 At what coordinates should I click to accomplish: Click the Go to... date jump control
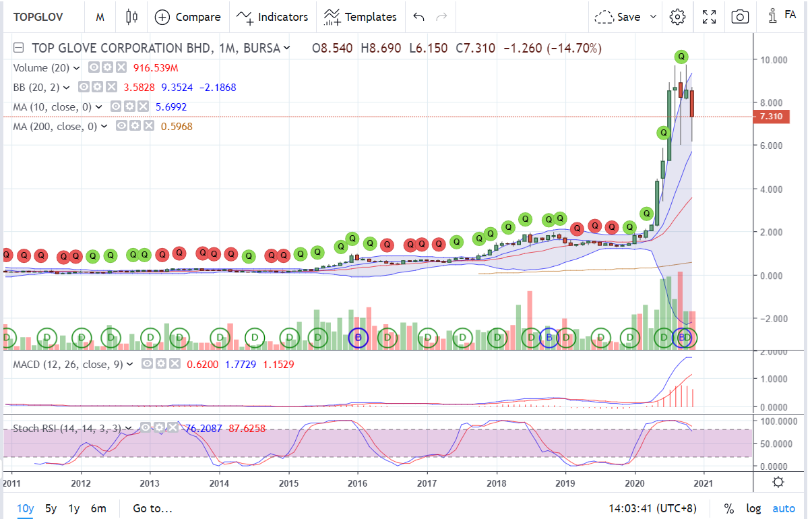coord(153,508)
